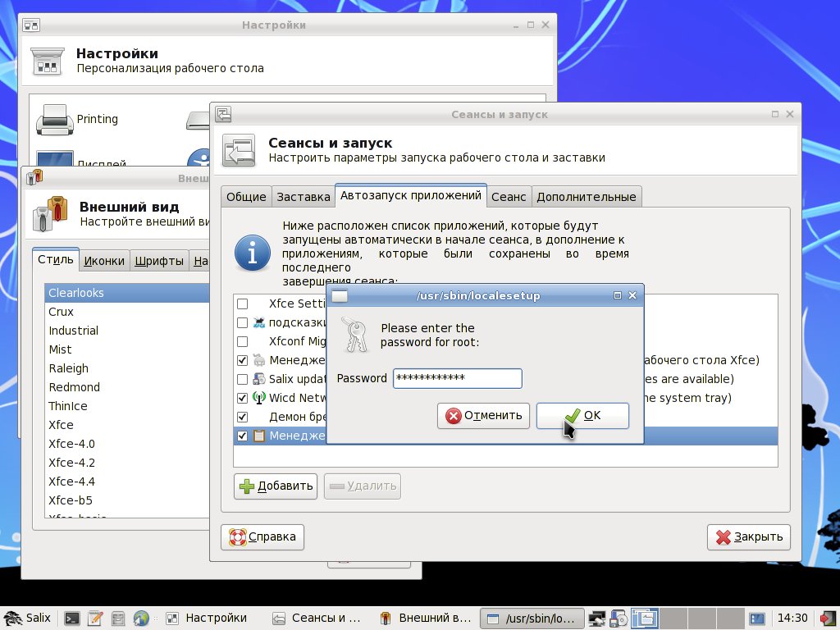840x630 pixels.
Task: Launch the web browser from the panel
Action: click(x=141, y=619)
